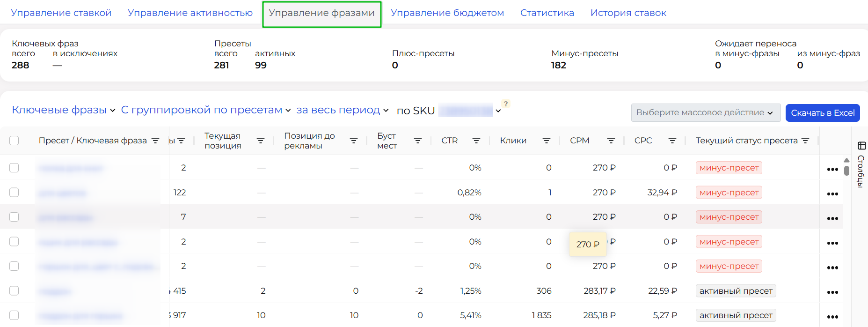Filter the Позиция до рекламы column
The image size is (868, 327).
354,141
